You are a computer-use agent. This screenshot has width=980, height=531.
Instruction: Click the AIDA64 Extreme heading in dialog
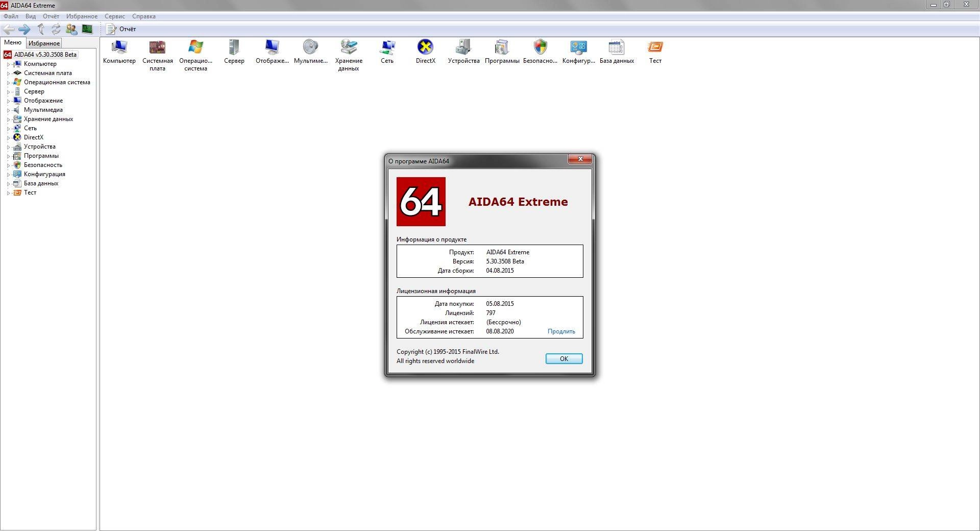click(518, 202)
